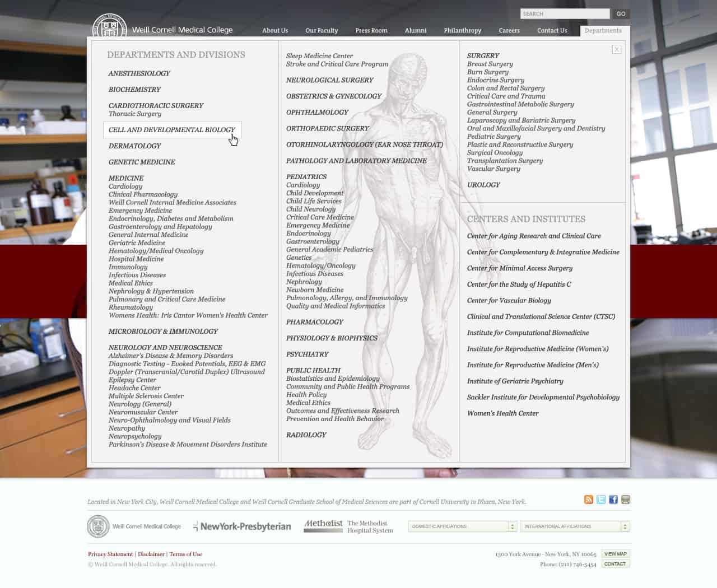Open the Thoracic Surgery division link
This screenshot has width=717, height=588.
pyautogui.click(x=135, y=114)
